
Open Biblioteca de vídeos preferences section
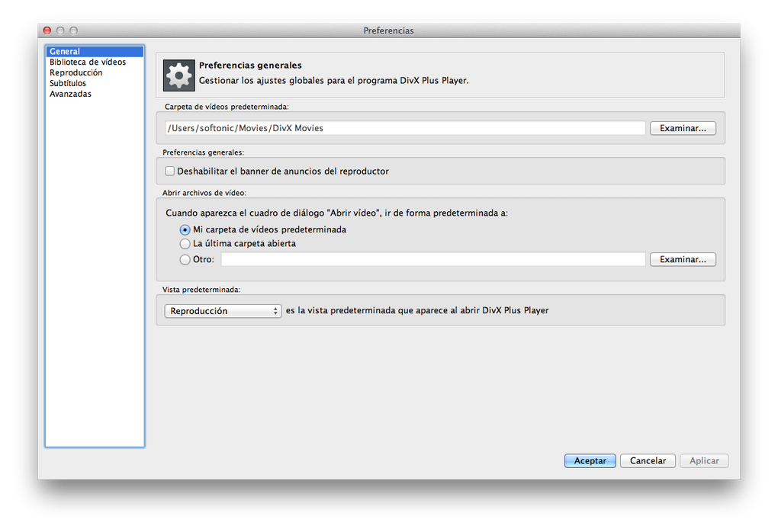(88, 62)
